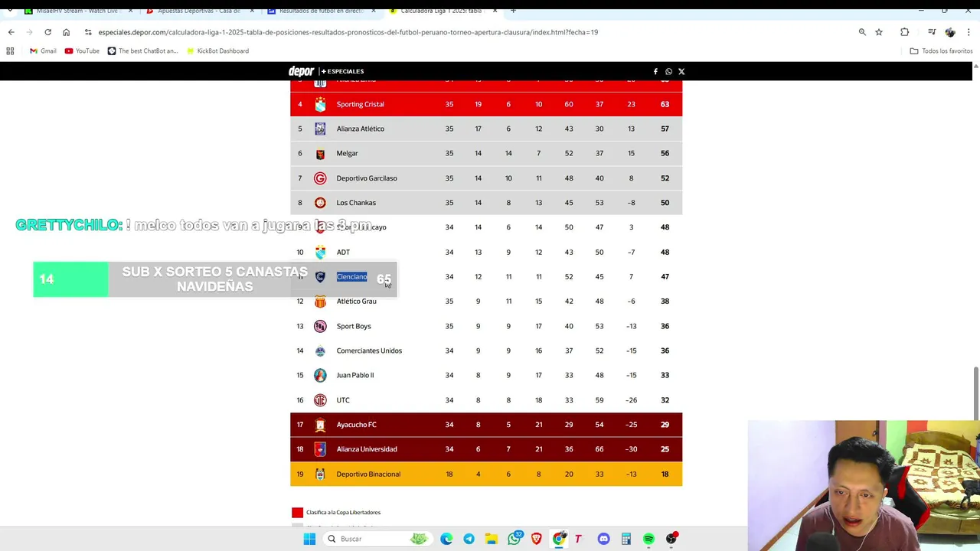Click the Deportivo Binacional team name
The image size is (980, 551).
click(x=368, y=474)
